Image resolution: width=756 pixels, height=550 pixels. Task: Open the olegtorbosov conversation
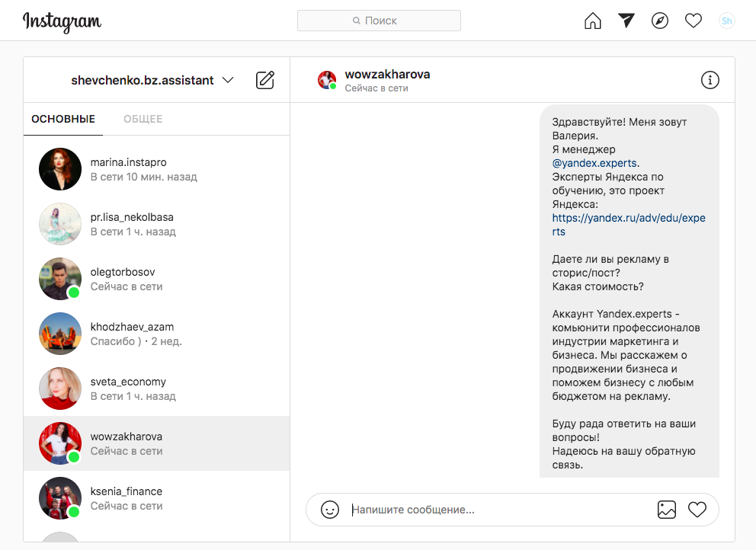coord(157,279)
